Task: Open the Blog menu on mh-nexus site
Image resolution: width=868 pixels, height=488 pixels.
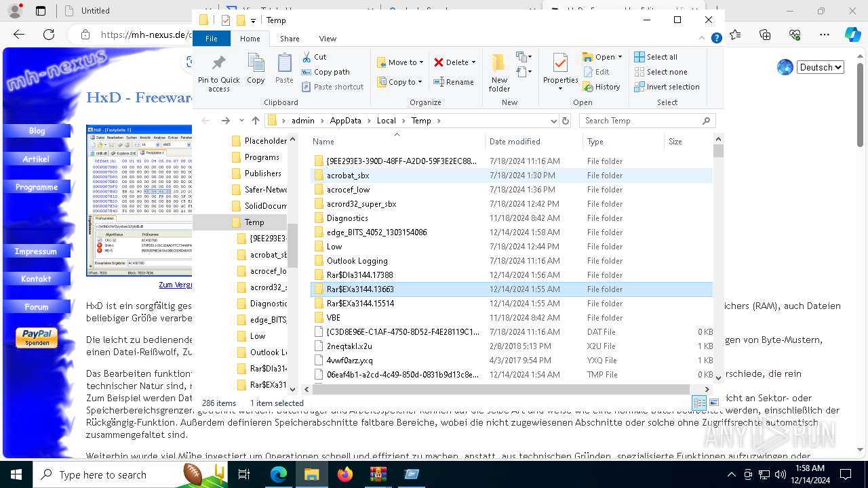Action: (x=37, y=131)
